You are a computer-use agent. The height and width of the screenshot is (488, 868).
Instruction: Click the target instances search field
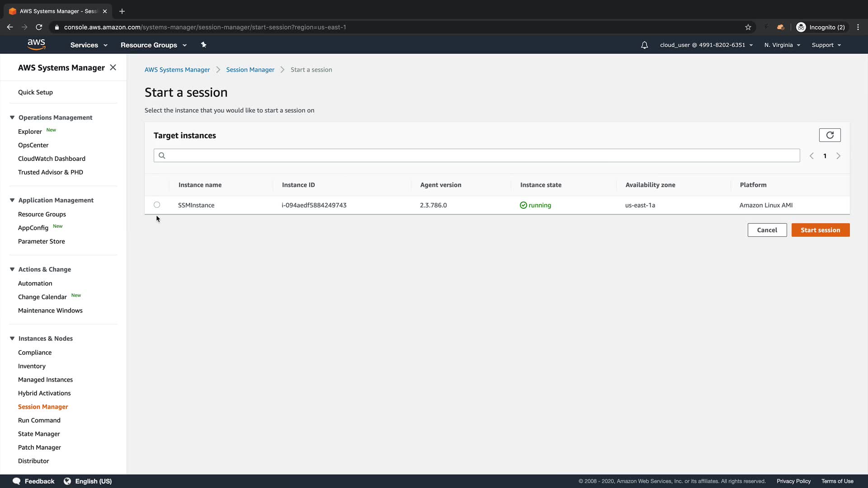pos(477,155)
